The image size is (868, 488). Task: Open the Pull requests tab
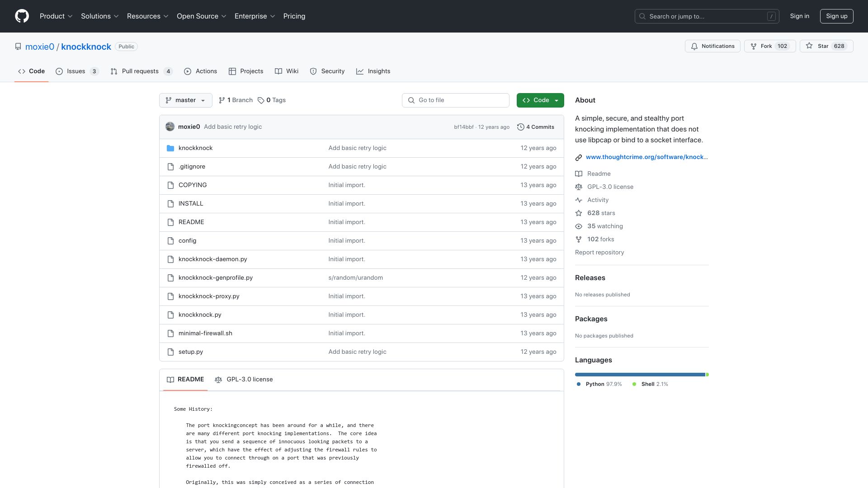coord(142,71)
